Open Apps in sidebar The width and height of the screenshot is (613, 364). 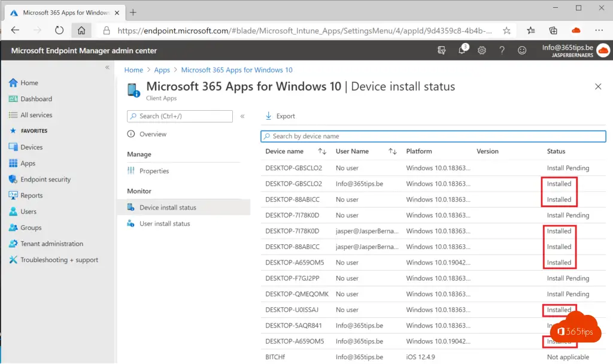tap(28, 163)
